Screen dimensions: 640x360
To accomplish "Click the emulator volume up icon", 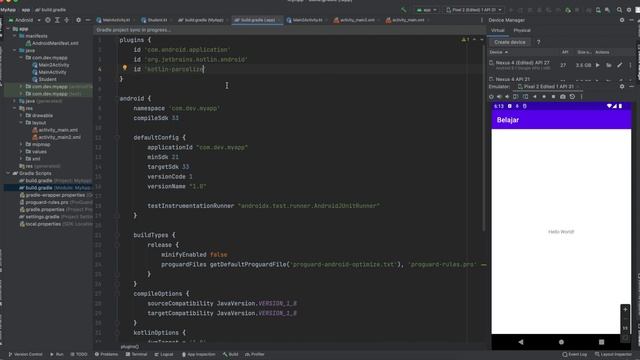I will (x=499, y=97).
